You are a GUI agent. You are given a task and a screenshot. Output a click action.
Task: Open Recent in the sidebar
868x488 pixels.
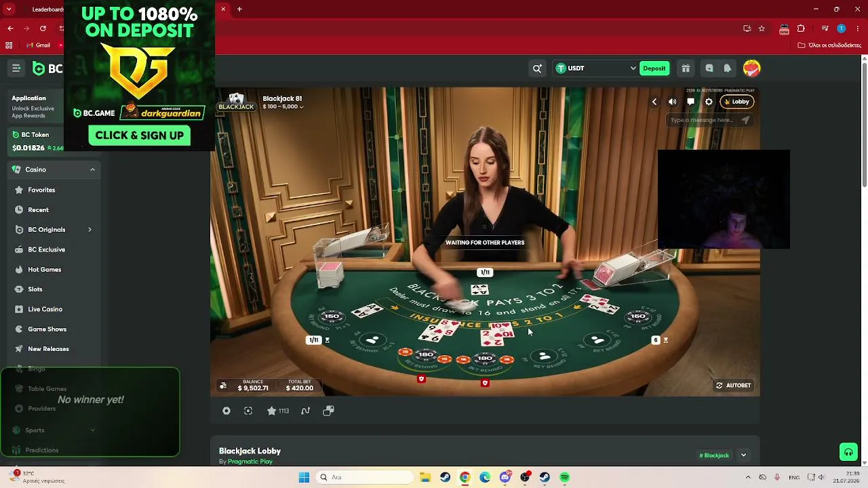39,209
